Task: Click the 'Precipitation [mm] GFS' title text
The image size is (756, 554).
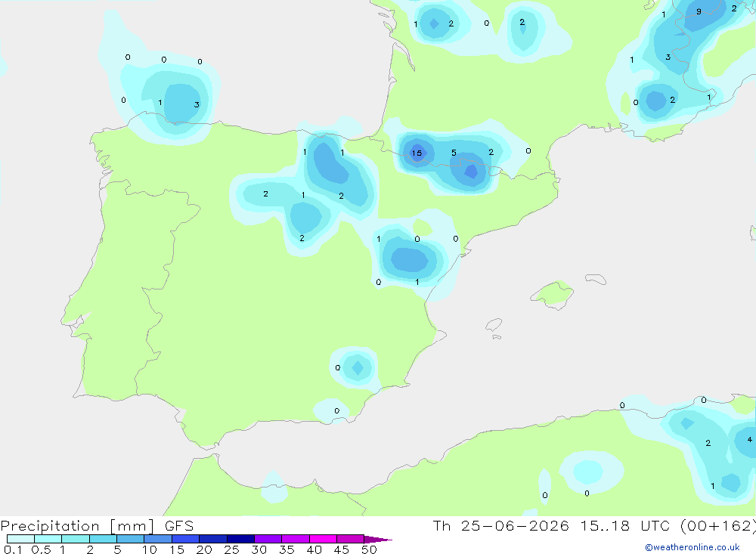Action: pos(97,526)
